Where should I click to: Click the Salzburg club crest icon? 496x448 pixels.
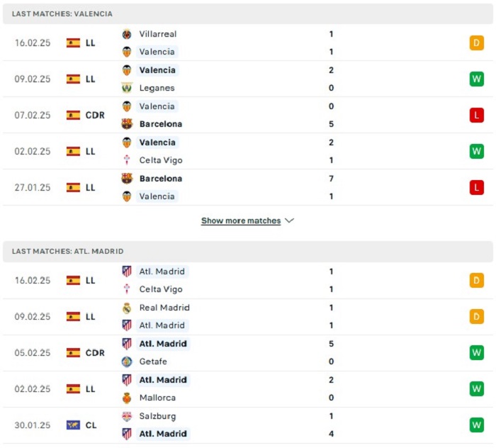(x=127, y=416)
